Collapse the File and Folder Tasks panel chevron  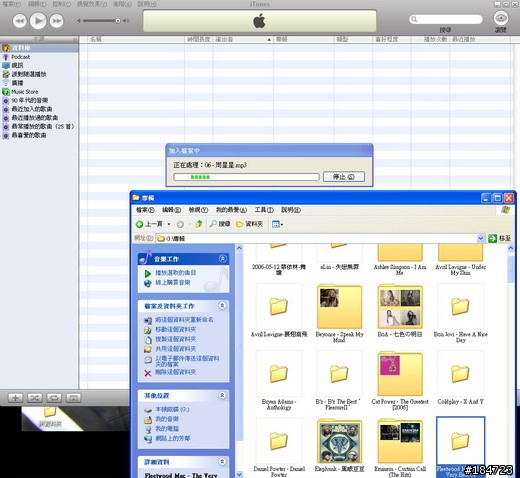point(222,305)
